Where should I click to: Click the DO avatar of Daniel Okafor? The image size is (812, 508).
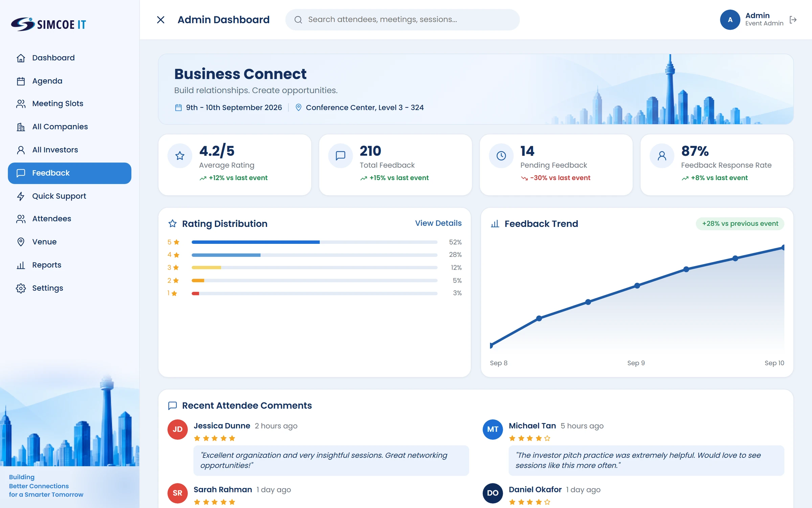click(x=493, y=493)
